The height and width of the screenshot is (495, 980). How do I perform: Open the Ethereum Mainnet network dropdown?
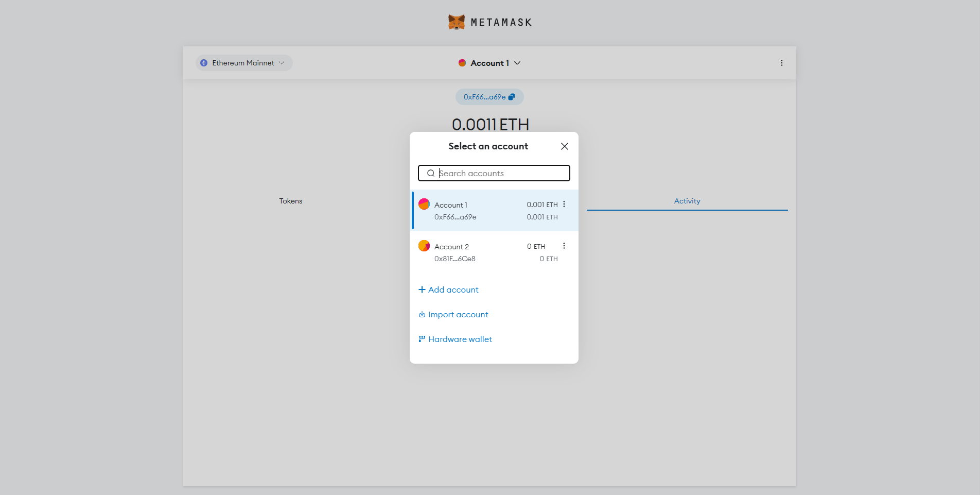pos(244,63)
